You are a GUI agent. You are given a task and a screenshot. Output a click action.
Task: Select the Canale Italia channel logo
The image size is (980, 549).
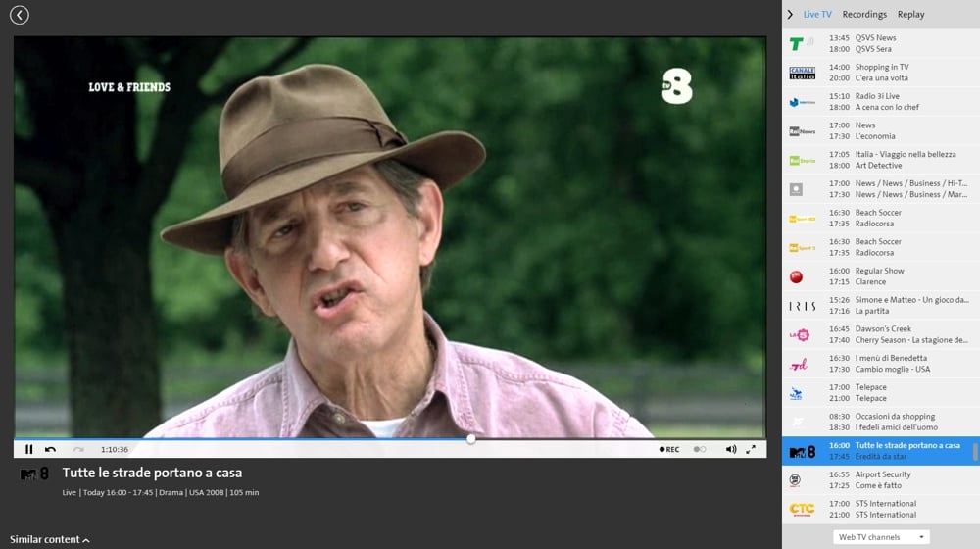802,73
